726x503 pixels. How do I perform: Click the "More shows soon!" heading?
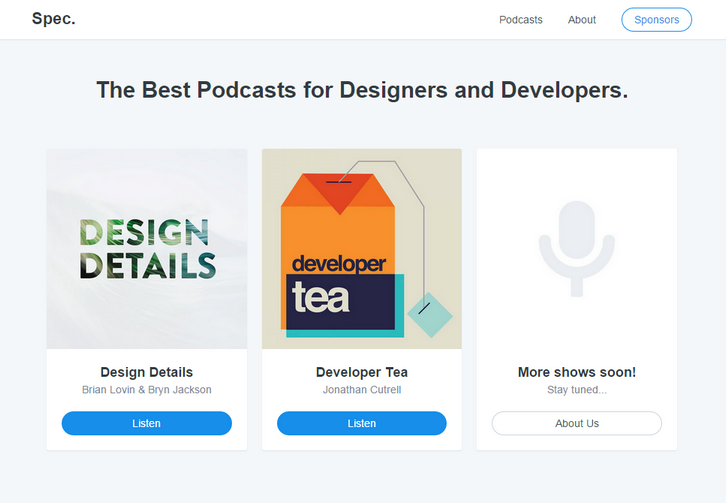click(576, 372)
